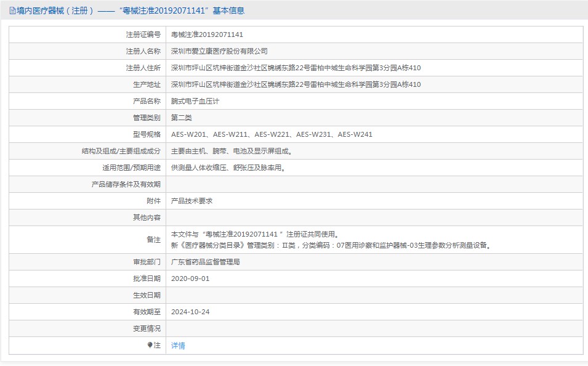
Task: Click the 注册证编号 label
Action: 143,35
